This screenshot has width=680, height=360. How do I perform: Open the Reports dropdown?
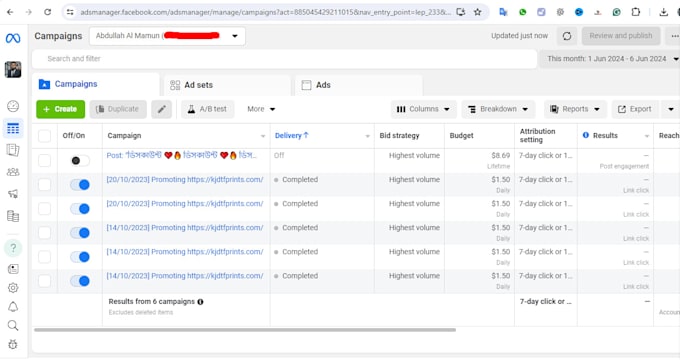[x=575, y=109]
